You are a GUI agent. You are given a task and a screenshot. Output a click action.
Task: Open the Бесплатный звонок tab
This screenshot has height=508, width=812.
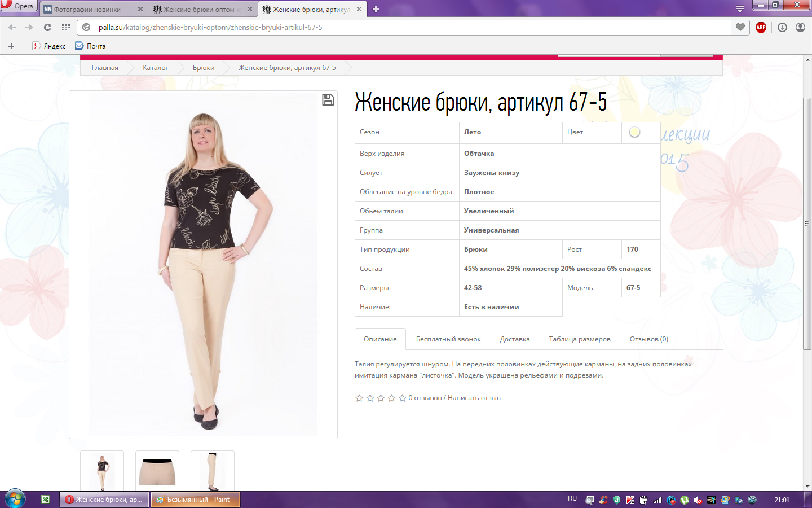click(448, 339)
